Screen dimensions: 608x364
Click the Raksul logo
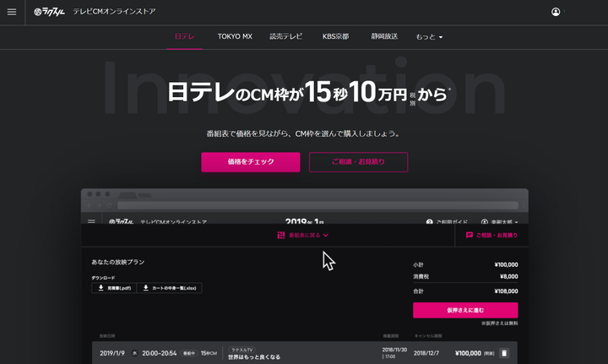(49, 12)
